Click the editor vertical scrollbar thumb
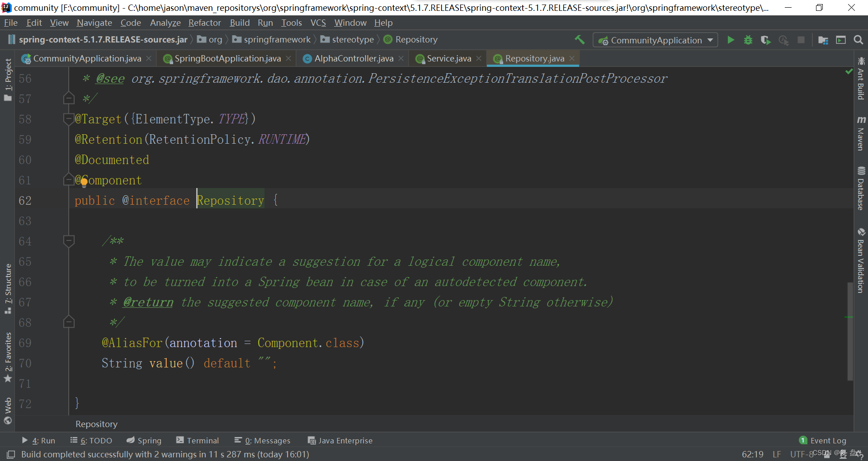 850,331
